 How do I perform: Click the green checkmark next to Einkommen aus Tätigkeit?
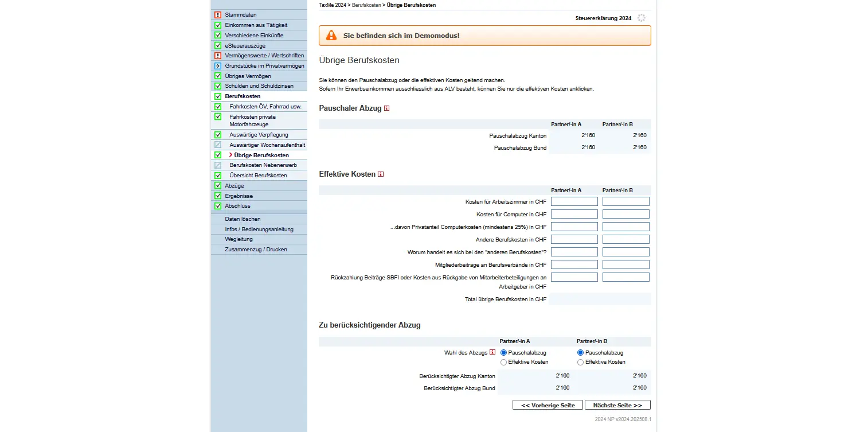[218, 25]
